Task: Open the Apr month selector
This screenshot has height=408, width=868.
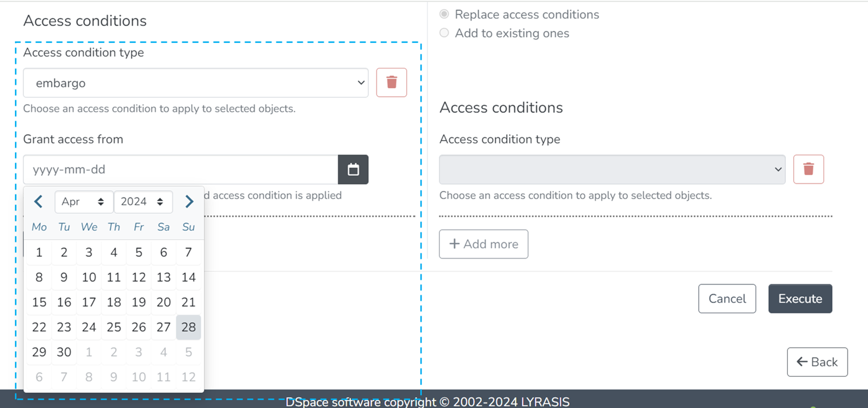Action: tap(83, 202)
